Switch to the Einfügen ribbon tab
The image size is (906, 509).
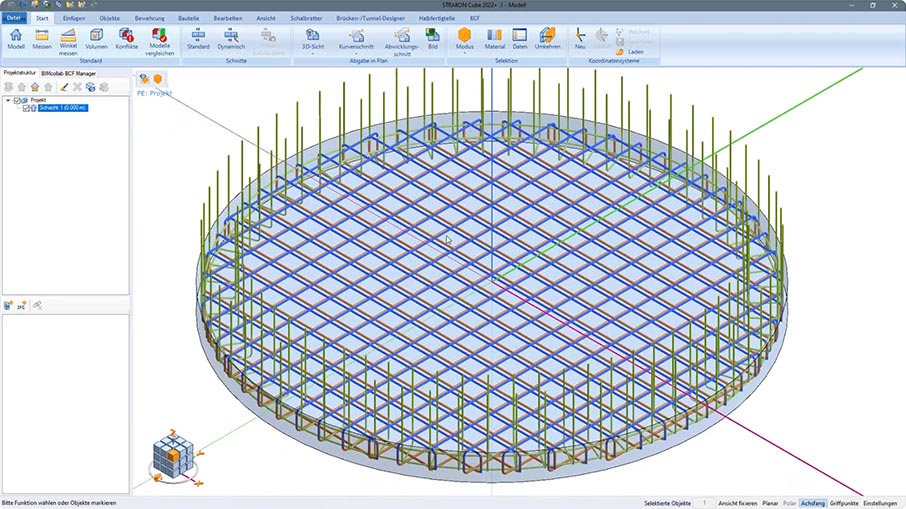click(x=73, y=18)
